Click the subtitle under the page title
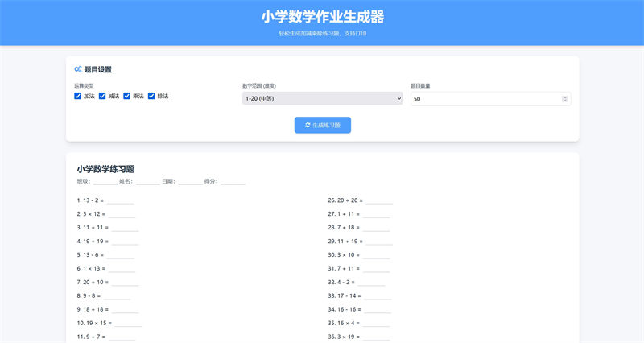This screenshot has width=644, height=343. [x=323, y=33]
